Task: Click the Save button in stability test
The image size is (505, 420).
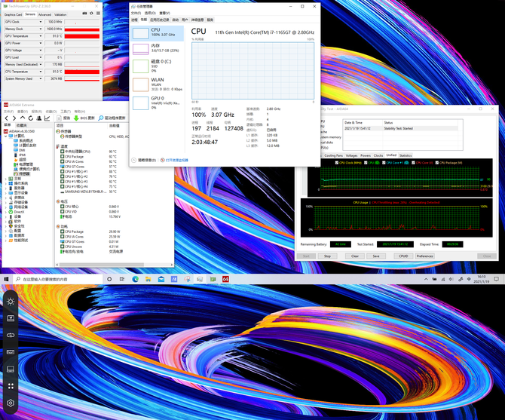Action: click(x=376, y=256)
